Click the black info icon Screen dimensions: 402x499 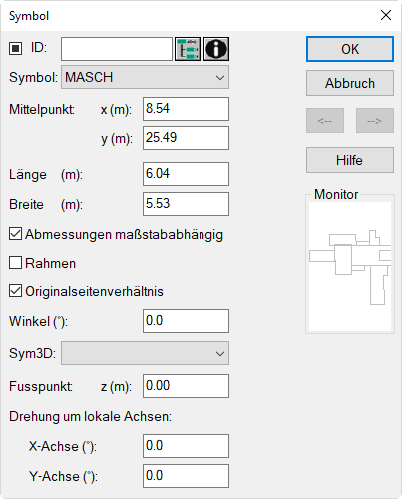pyautogui.click(x=216, y=49)
